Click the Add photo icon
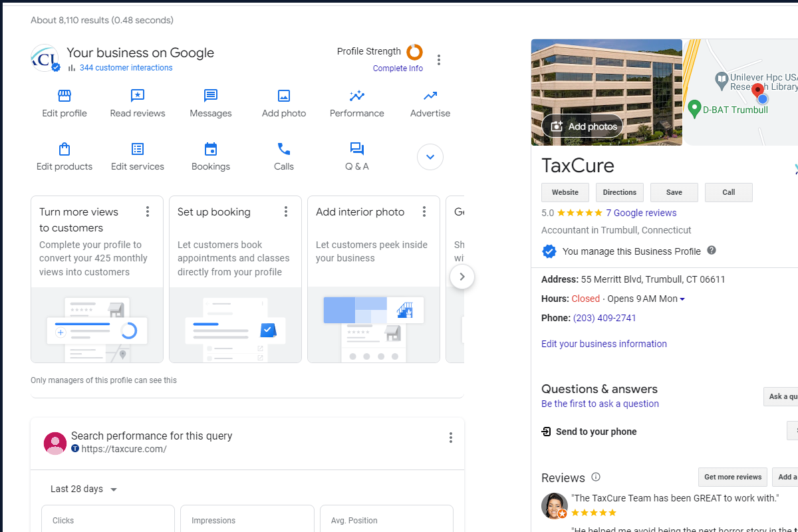 (284, 96)
